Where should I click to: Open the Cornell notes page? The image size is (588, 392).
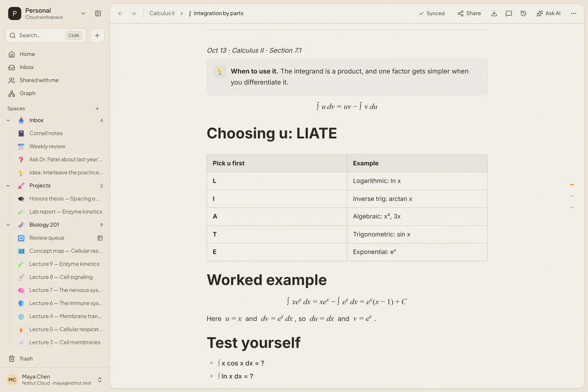(60, 133)
